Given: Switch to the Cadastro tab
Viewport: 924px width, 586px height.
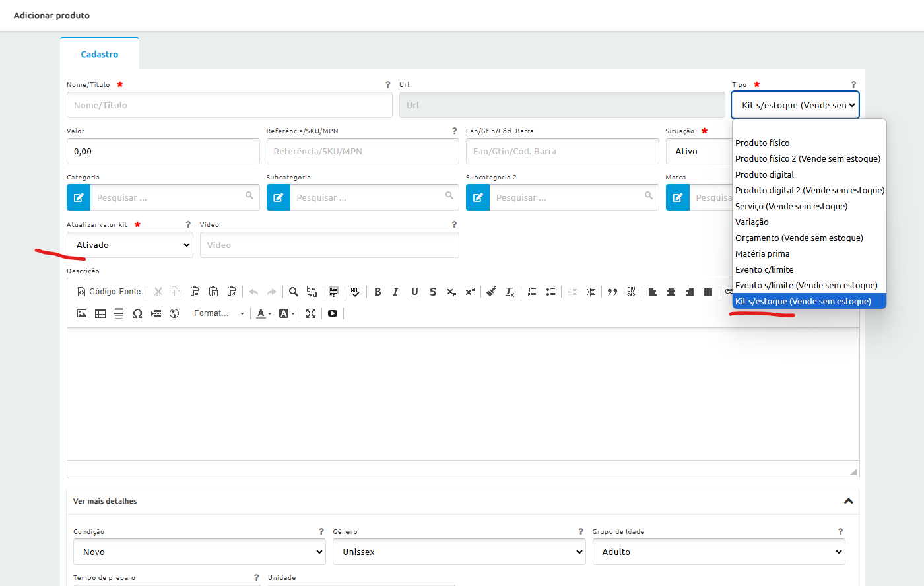Looking at the screenshot, I should [100, 54].
